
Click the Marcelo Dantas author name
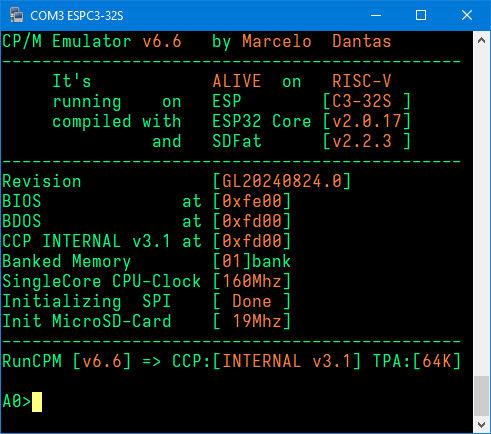click(x=317, y=41)
